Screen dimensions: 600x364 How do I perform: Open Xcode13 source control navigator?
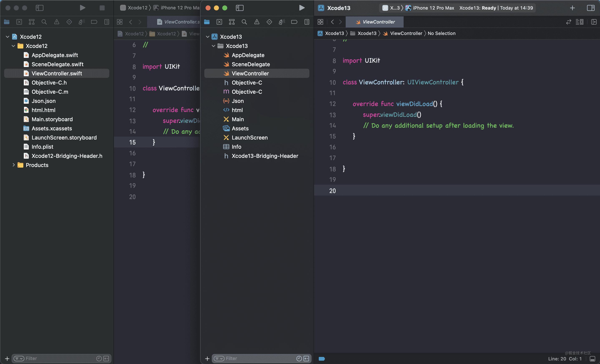pos(219,22)
